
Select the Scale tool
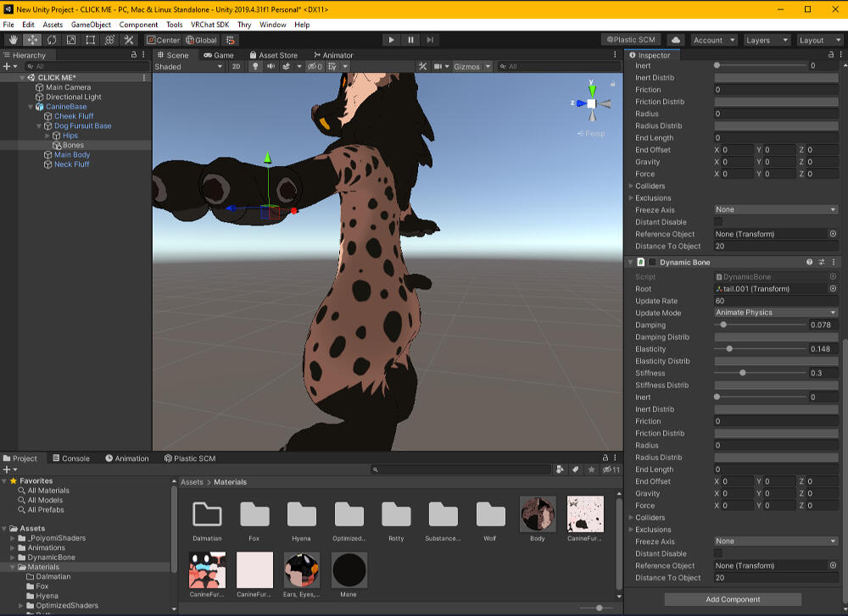(x=71, y=40)
